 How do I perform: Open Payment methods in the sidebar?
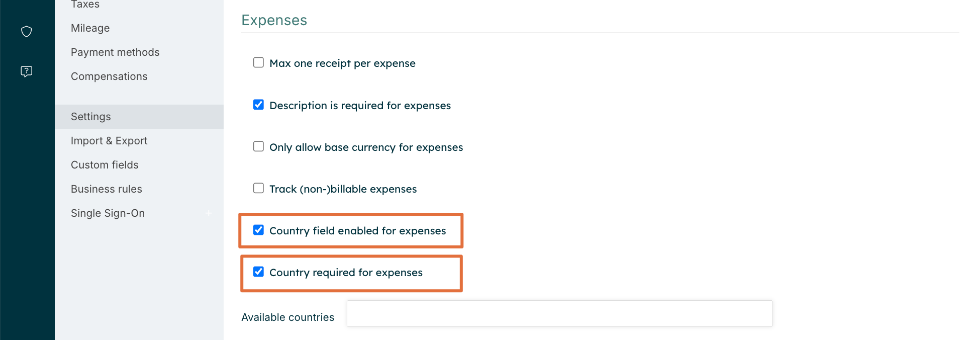(115, 52)
